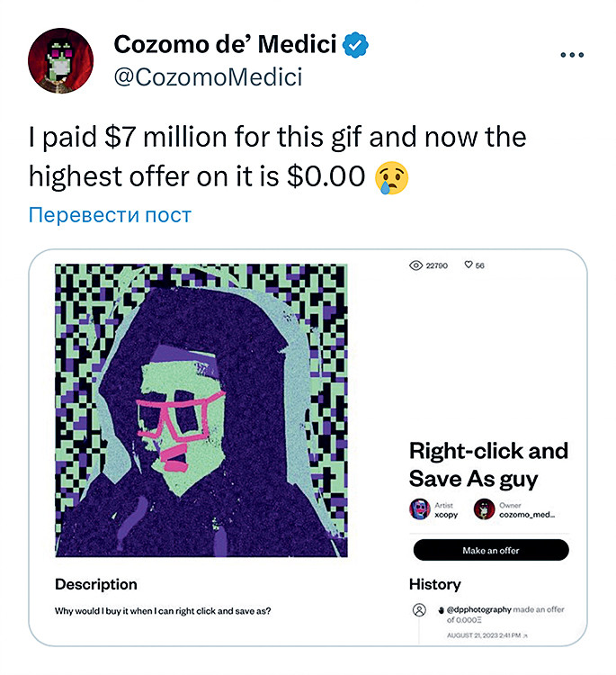Viewport: 616px width, 675px height.
Task: Open the @CozomoMedici handle link
Action: [x=208, y=77]
